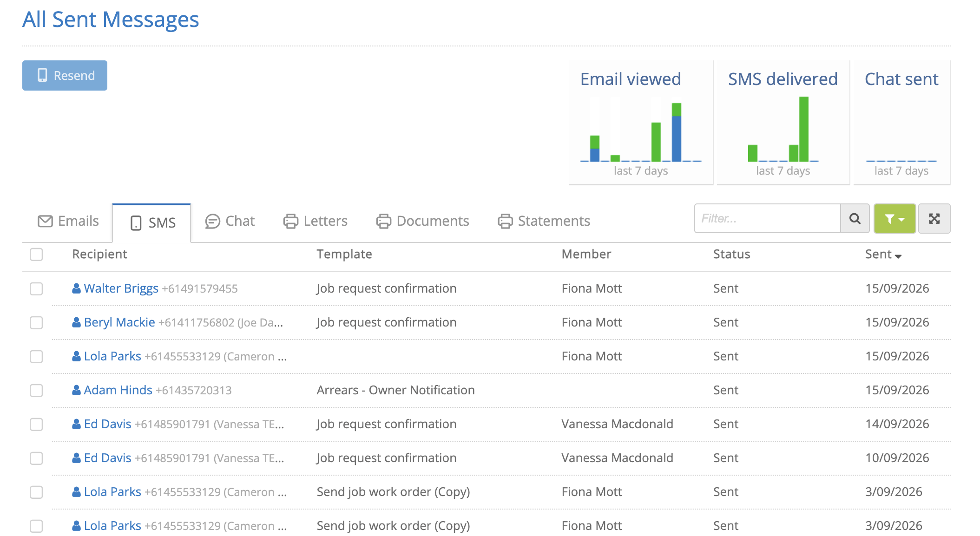Click the Template column header
Screen dimensions: 980x536
(344, 254)
